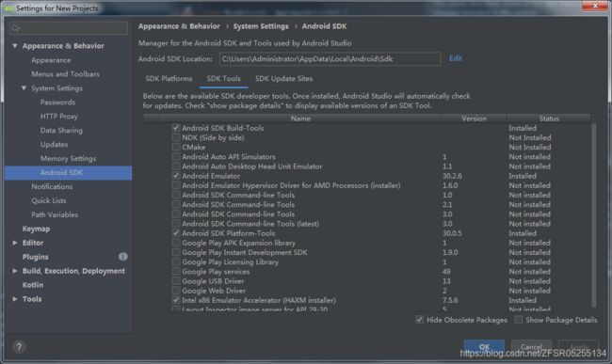Click the Plugins update badge icon

coord(123,257)
